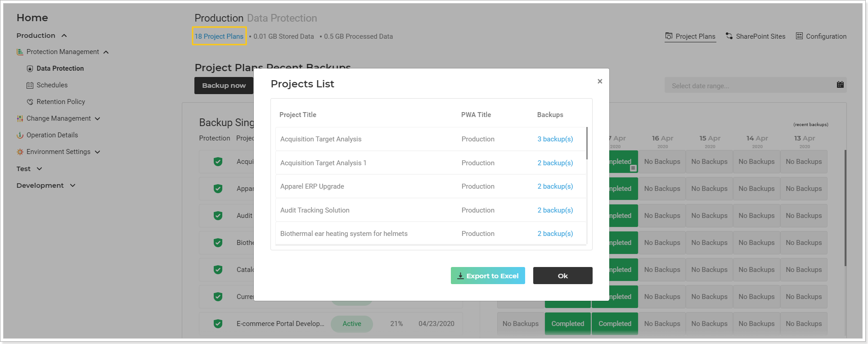868x344 pixels.
Task: Click the Project Title column header
Action: click(x=298, y=115)
